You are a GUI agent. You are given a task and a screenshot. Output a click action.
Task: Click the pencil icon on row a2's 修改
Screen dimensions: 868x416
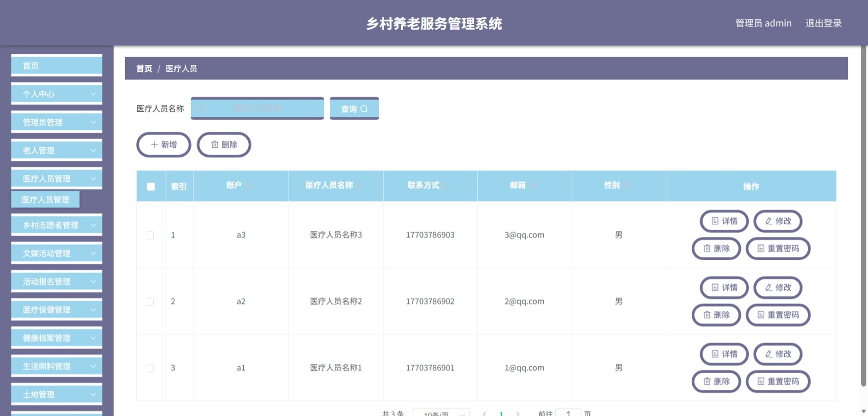[x=769, y=287]
